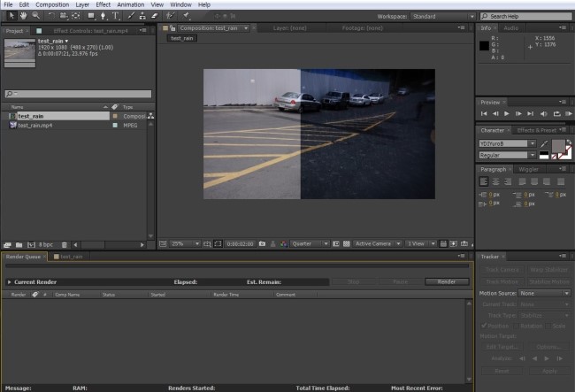Click the Render button
Viewport: 575px width, 392px height.
pyautogui.click(x=447, y=281)
